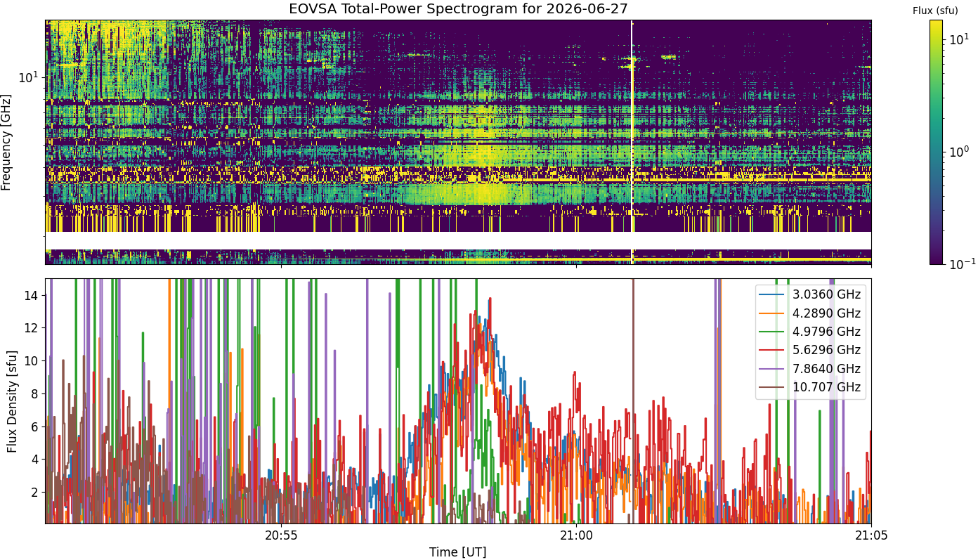Click the 10.707 GHz legend entry
This screenshot has height=560, width=978.
(810, 386)
